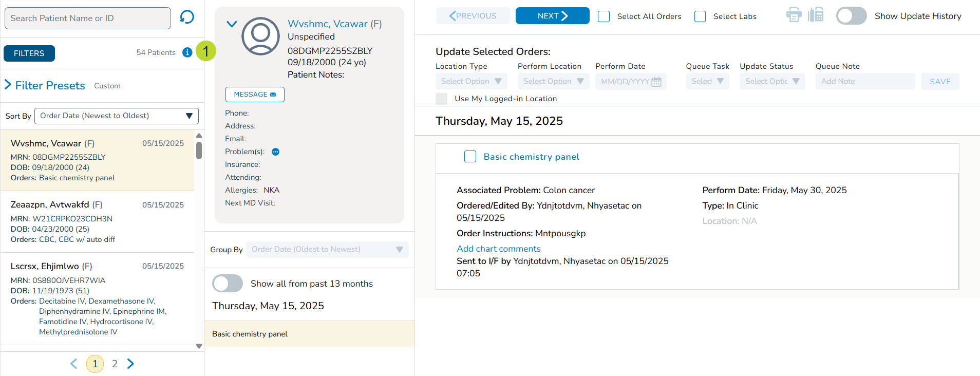Viewport: 980px width, 376px height.
Task: Expand the Filter Presets section
Action: (x=8, y=85)
